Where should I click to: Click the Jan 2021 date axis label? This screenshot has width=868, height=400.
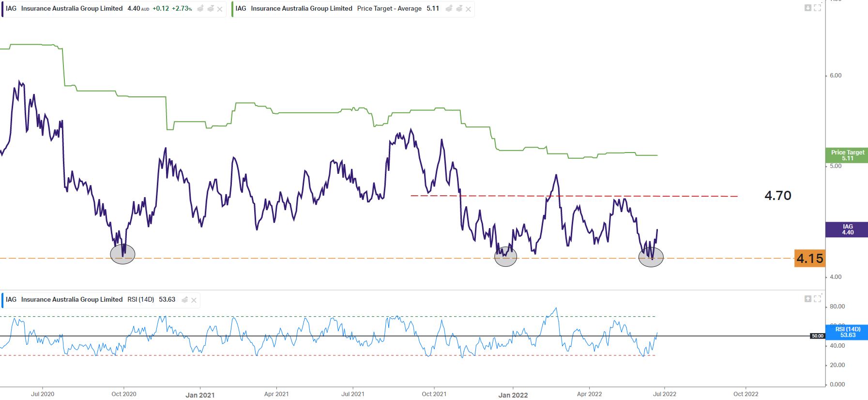(200, 395)
